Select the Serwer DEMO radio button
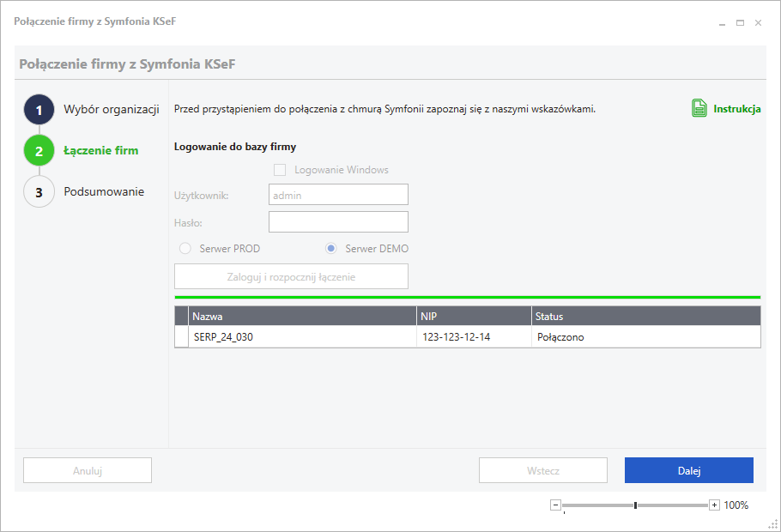The height and width of the screenshot is (532, 781). point(330,248)
